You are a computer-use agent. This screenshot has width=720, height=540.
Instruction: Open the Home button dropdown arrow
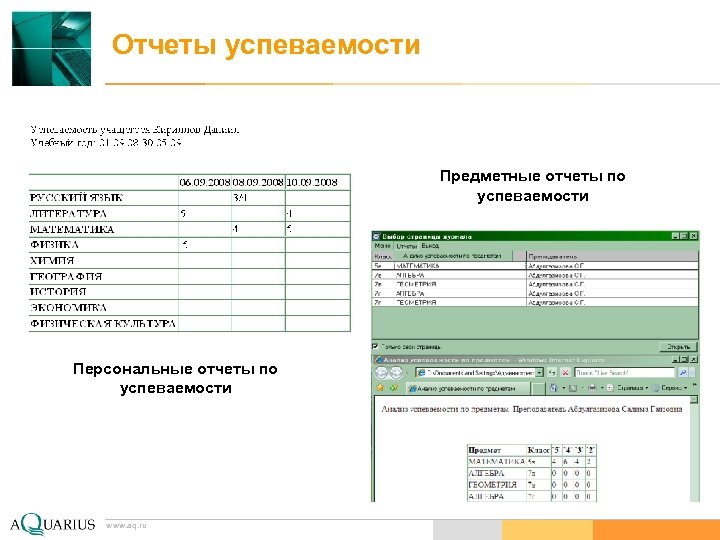(563, 388)
